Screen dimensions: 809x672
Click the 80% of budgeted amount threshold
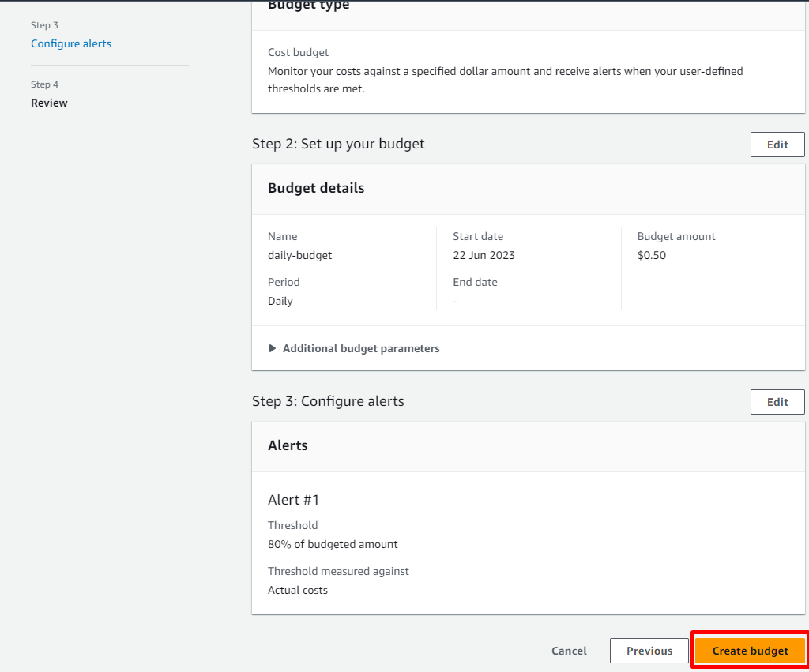[333, 544]
